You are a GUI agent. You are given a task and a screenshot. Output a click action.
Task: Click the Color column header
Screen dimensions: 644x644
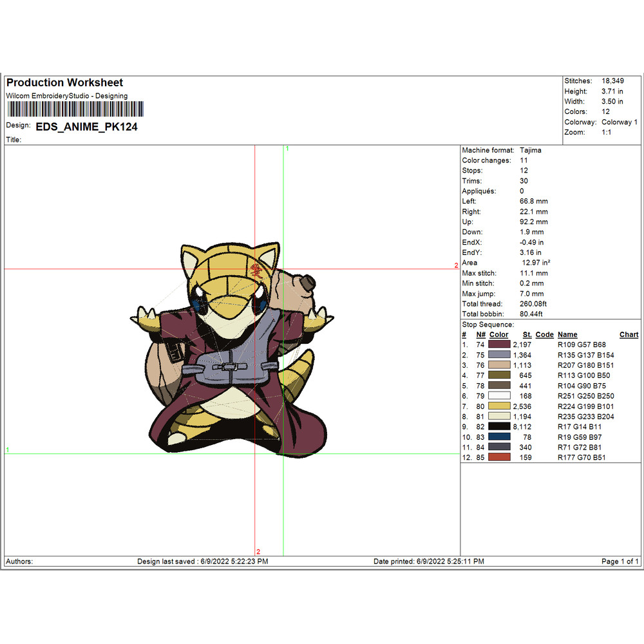click(498, 335)
